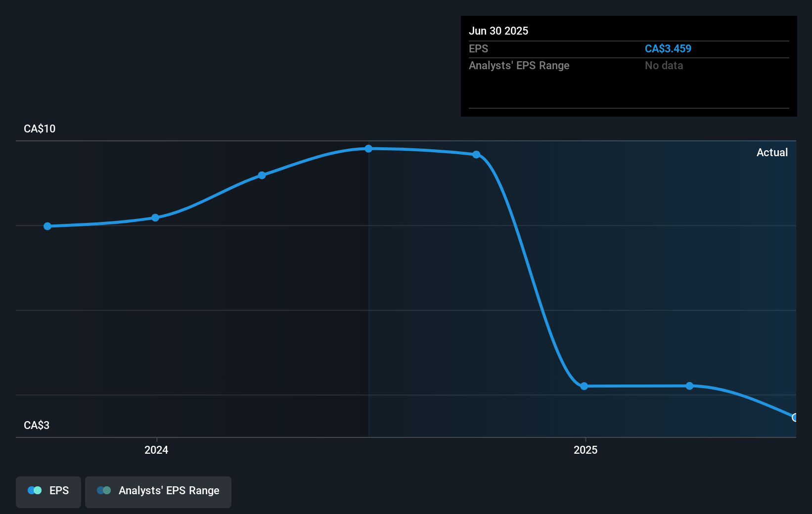This screenshot has height=514, width=812.
Task: Toggle the EPS legend series
Action: (x=48, y=492)
